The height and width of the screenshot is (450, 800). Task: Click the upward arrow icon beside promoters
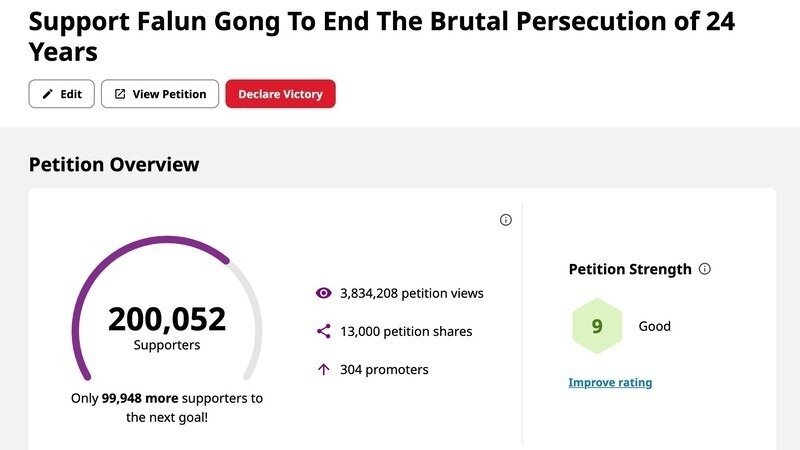[x=323, y=369]
